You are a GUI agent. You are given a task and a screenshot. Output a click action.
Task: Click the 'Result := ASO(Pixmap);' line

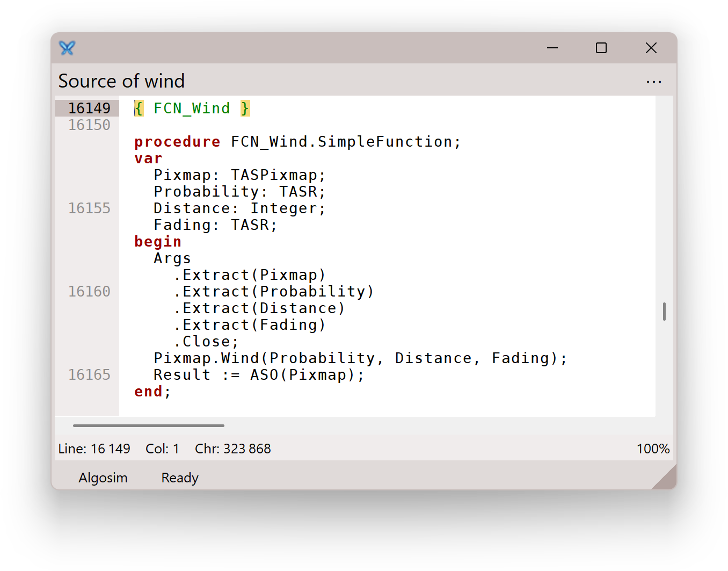pos(259,375)
